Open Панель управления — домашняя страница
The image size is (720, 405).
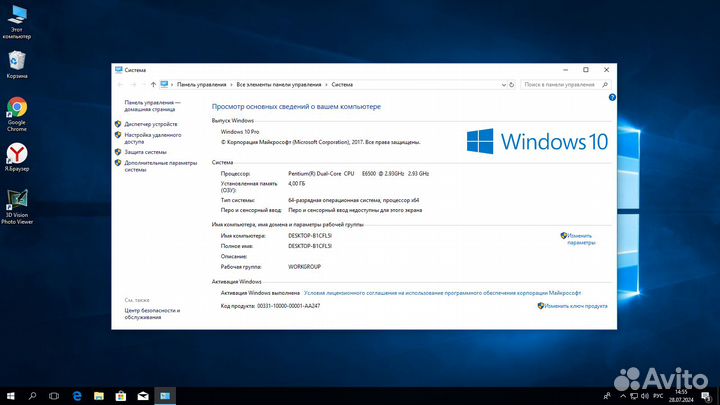click(152, 106)
